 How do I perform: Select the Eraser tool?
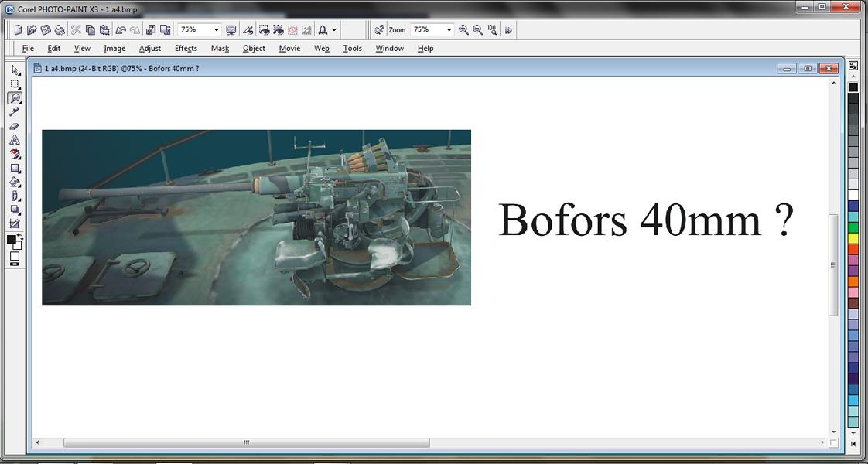[x=14, y=126]
